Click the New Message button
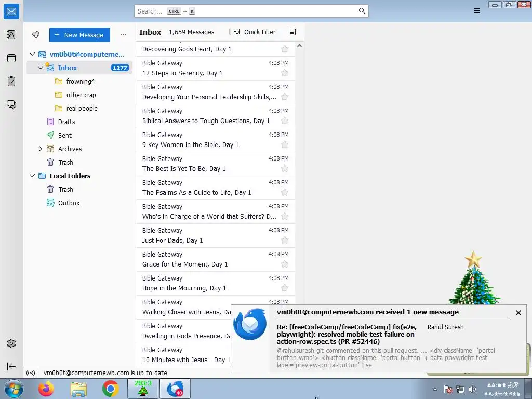532x399 pixels. click(x=79, y=35)
